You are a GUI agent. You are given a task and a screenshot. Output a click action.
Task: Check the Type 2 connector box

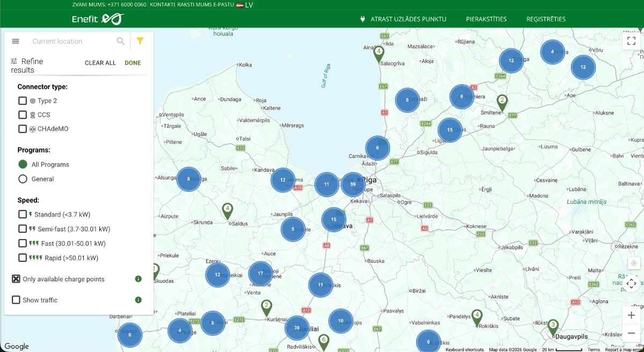(23, 100)
